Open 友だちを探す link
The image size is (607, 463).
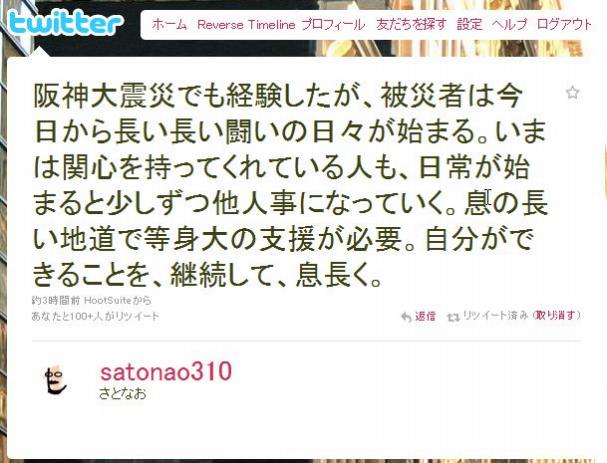(411, 25)
